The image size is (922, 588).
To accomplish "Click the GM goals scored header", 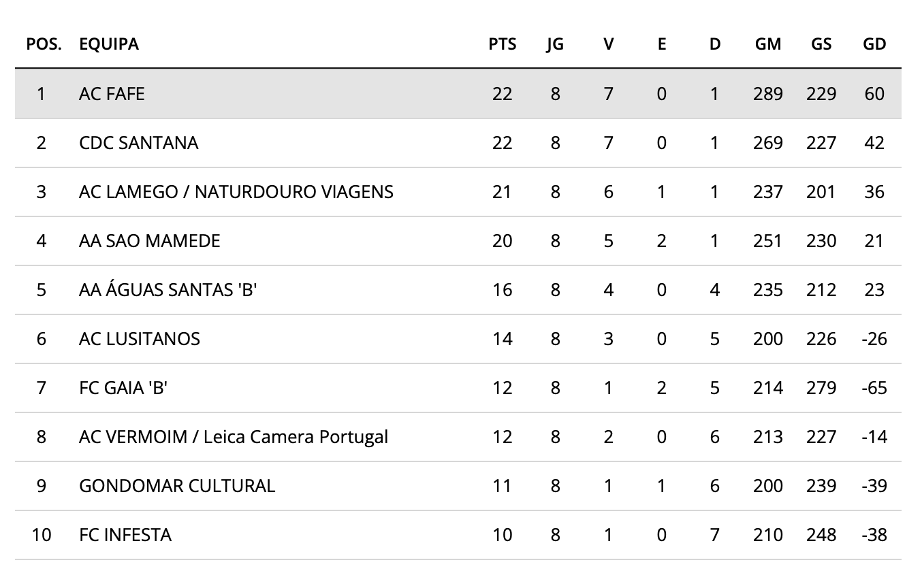I will (767, 44).
